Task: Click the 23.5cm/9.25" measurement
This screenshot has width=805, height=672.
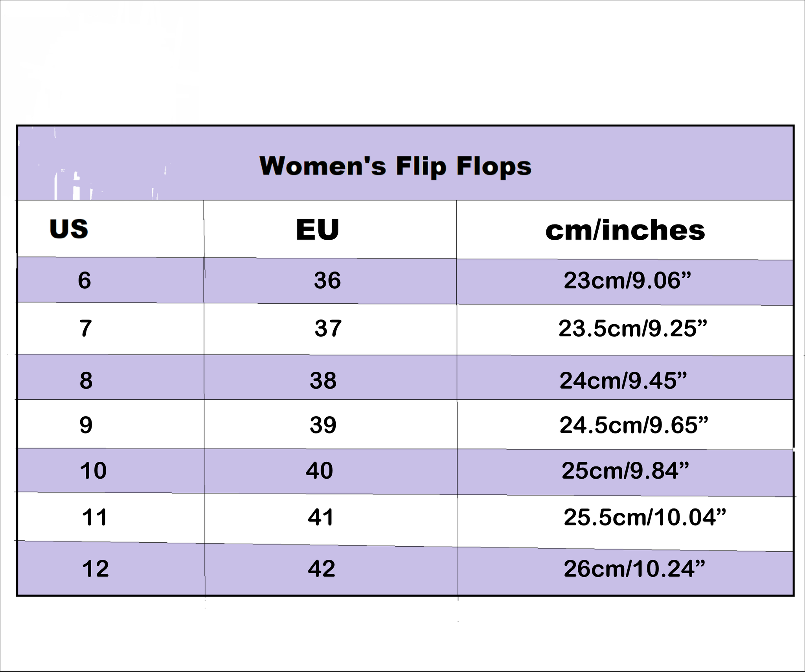Action: click(632, 329)
